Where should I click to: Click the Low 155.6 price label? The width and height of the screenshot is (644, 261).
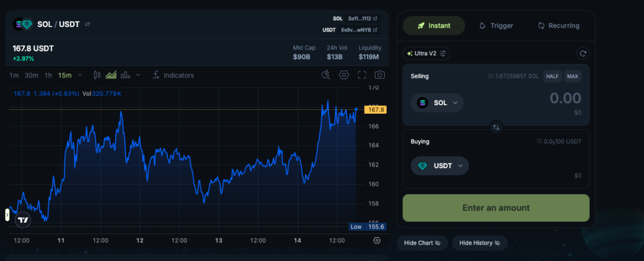367,227
